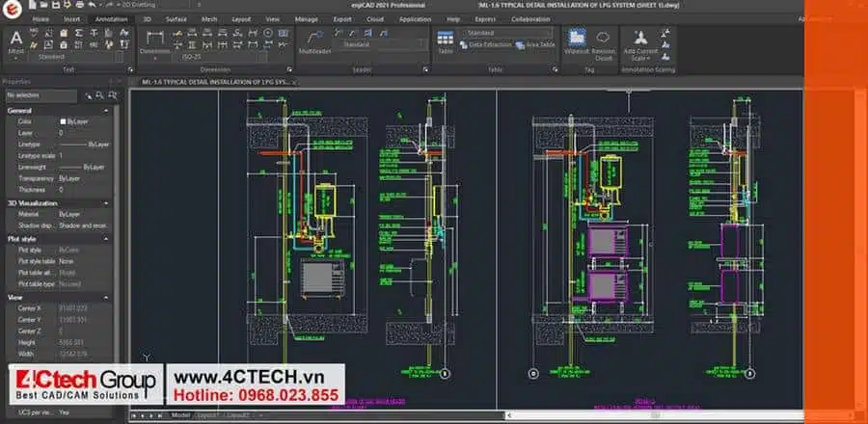Expand the Leader panel dialog launcher
This screenshot has height=424, width=868.
tap(425, 70)
